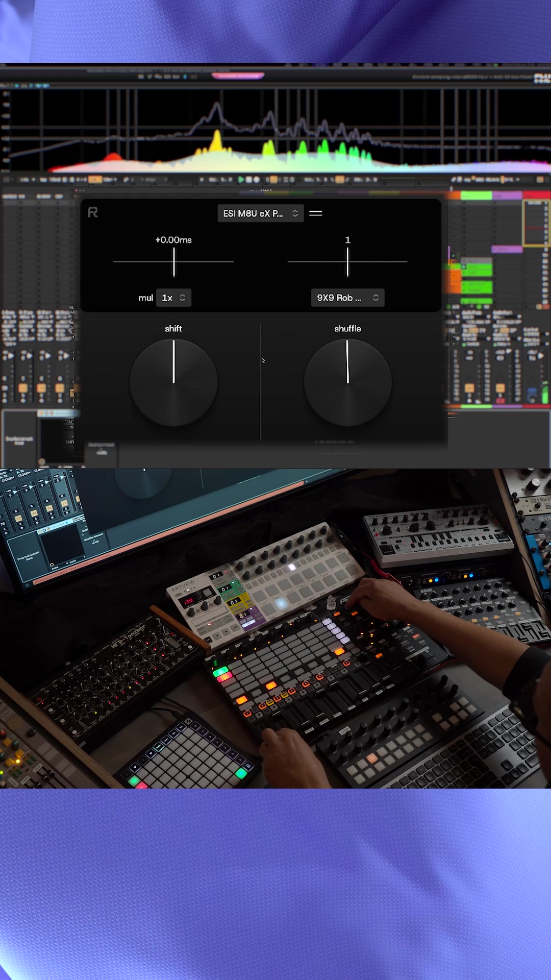
Task: Click the record button in DAW transport
Action: click(257, 180)
